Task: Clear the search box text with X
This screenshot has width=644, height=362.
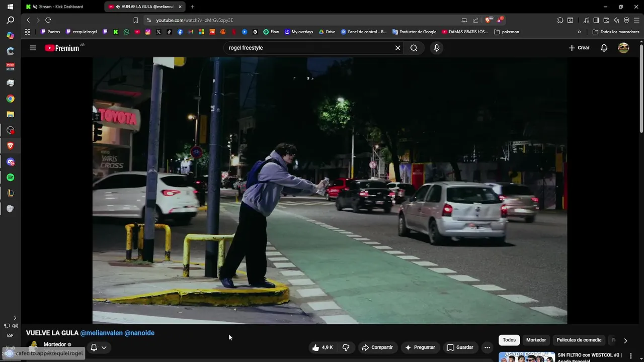Action: [397, 48]
